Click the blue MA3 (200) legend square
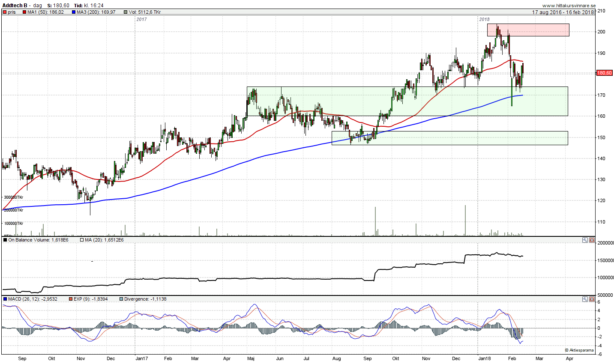614x364 pixels. [x=74, y=12]
